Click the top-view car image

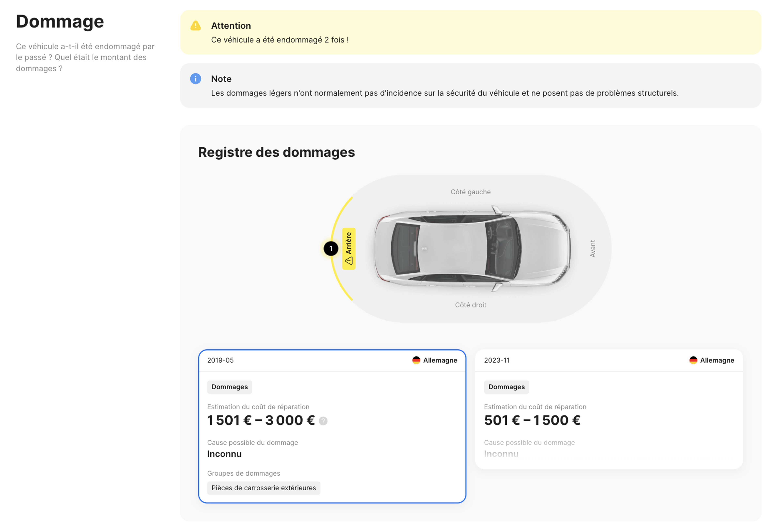coord(472,249)
